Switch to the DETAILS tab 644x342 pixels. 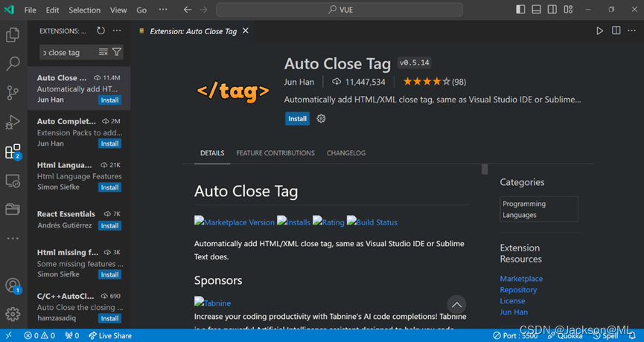coord(212,153)
